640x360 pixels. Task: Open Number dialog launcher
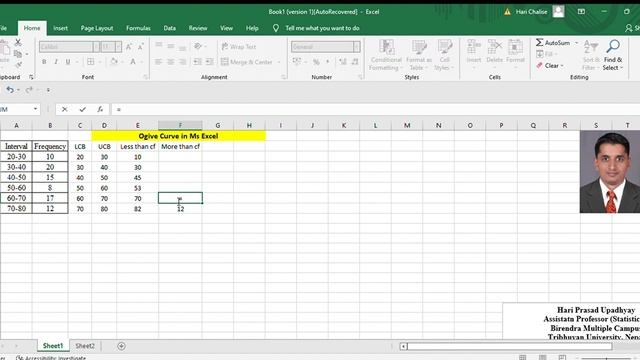tap(360, 77)
